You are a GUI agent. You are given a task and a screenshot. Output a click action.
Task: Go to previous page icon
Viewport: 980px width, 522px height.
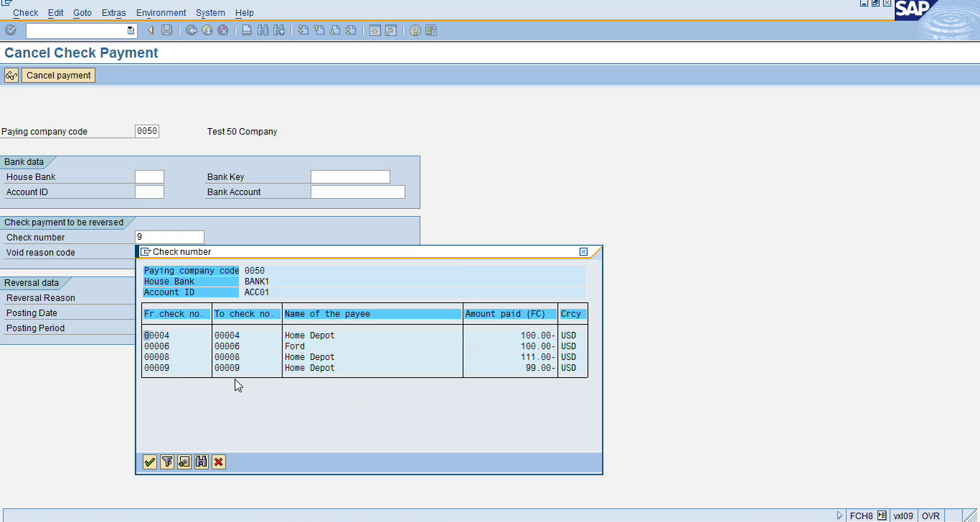(x=319, y=30)
